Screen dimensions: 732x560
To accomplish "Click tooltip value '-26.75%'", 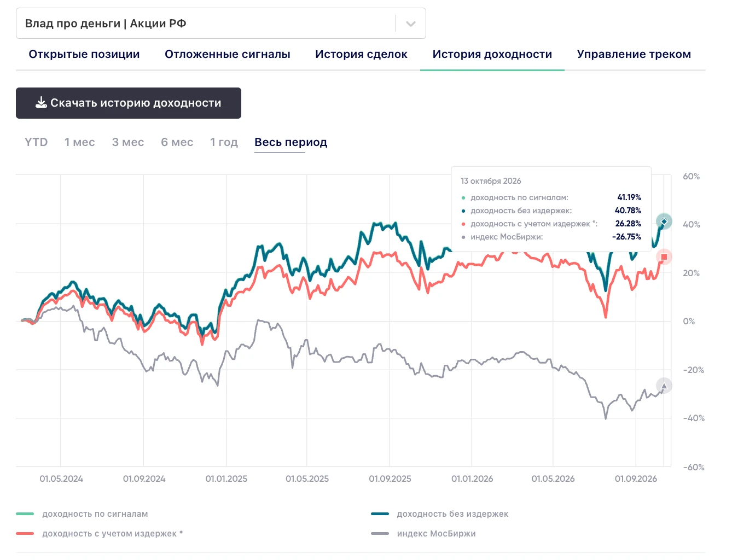I will 627,237.
